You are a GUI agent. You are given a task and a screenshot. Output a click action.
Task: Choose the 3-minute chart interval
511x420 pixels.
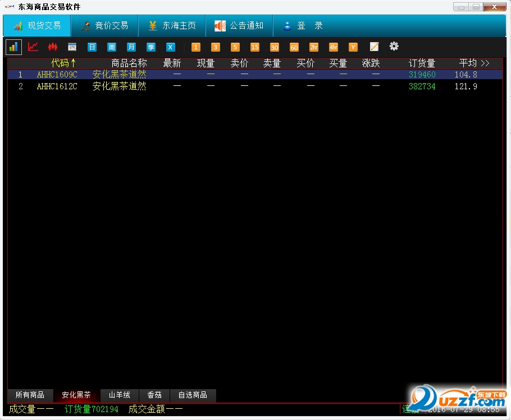pos(216,47)
